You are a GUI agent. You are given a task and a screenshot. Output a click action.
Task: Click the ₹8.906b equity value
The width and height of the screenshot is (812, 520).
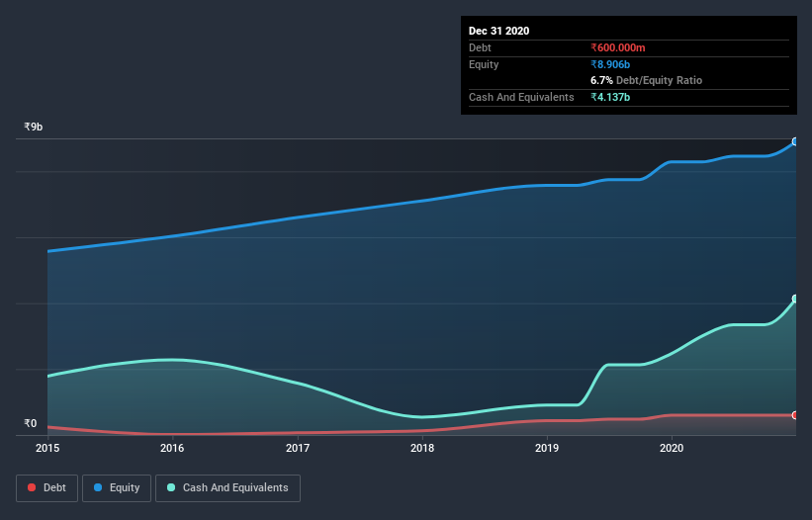click(x=610, y=64)
